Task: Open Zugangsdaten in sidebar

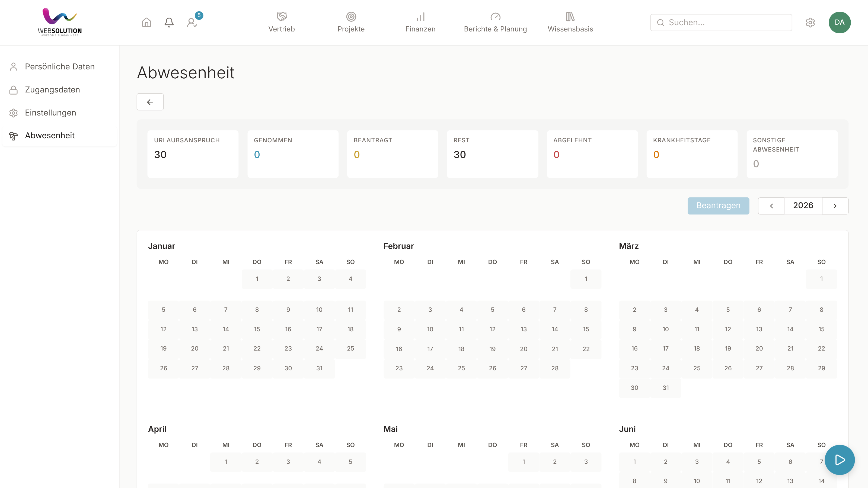Action: tap(60, 90)
